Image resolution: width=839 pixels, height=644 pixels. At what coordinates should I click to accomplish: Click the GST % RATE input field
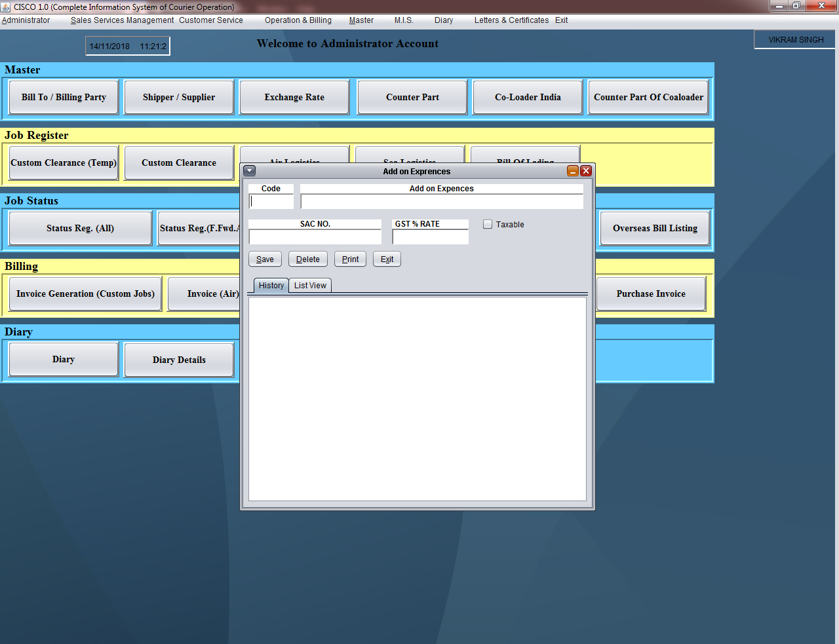[x=430, y=237]
